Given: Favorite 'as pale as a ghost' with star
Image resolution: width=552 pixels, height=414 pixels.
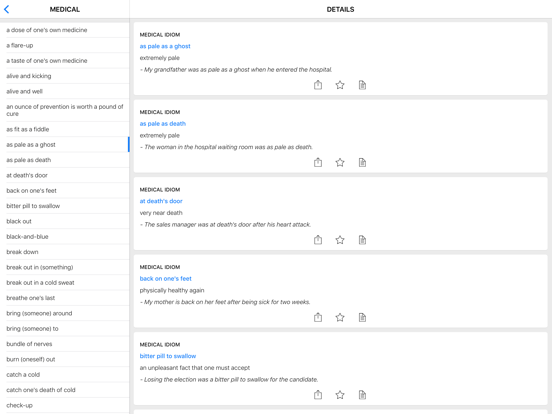Looking at the screenshot, I should (x=340, y=85).
